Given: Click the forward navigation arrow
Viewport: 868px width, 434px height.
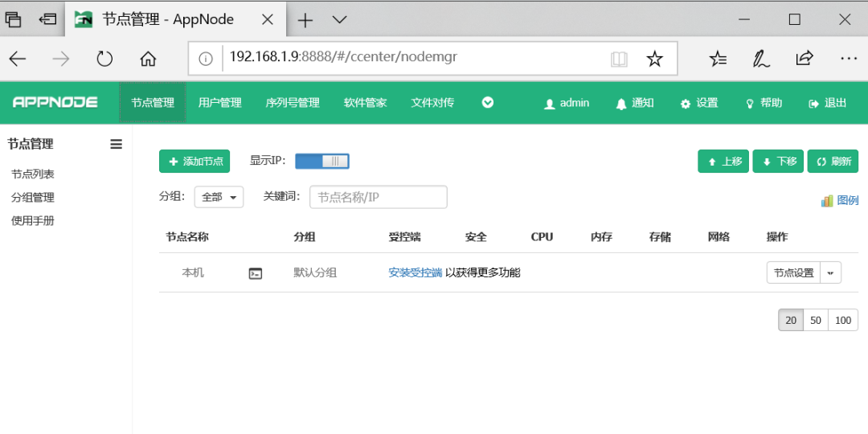Looking at the screenshot, I should (x=61, y=59).
